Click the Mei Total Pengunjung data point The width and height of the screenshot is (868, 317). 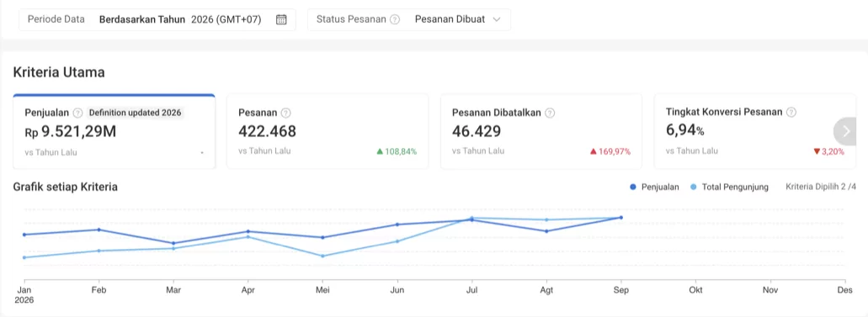[x=322, y=256]
